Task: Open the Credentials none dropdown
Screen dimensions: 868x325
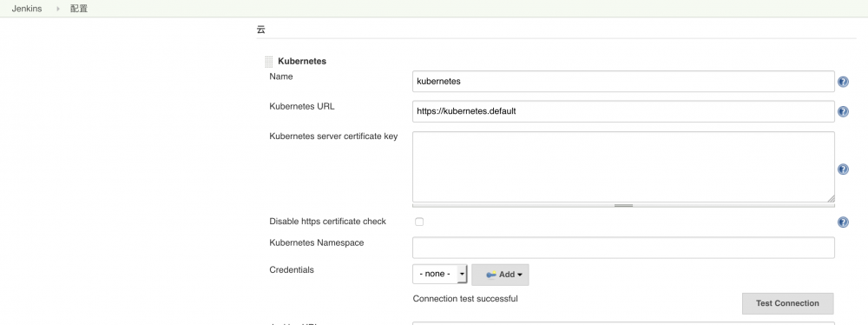Action: (439, 274)
